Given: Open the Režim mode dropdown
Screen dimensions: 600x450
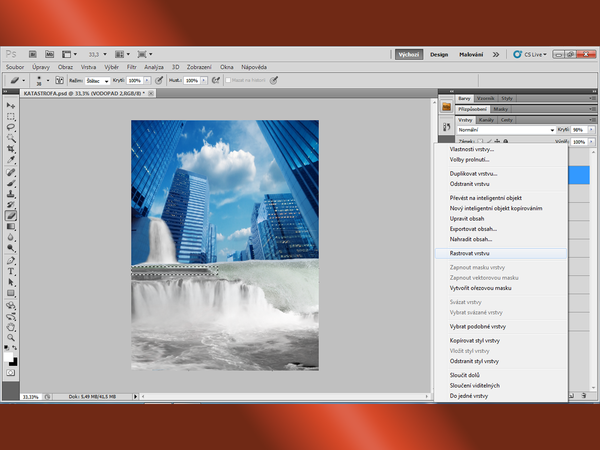Looking at the screenshot, I should coord(97,80).
